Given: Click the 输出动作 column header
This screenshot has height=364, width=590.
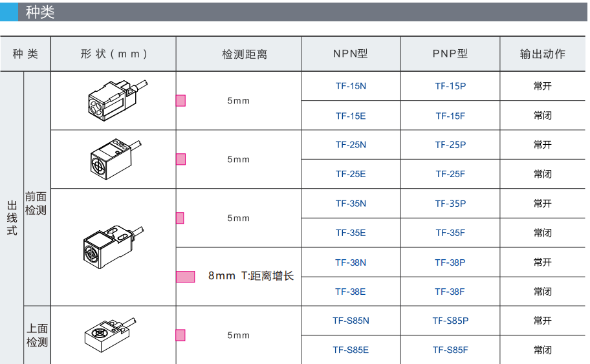Looking at the screenshot, I should click(543, 54).
